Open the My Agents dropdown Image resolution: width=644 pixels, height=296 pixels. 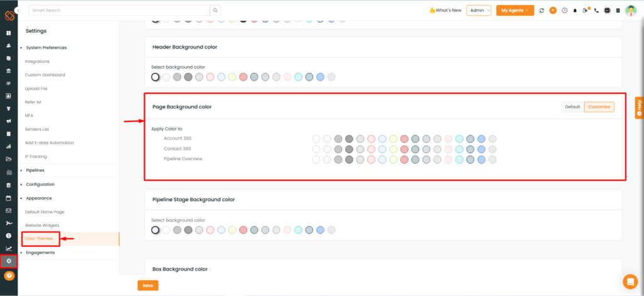coord(515,10)
